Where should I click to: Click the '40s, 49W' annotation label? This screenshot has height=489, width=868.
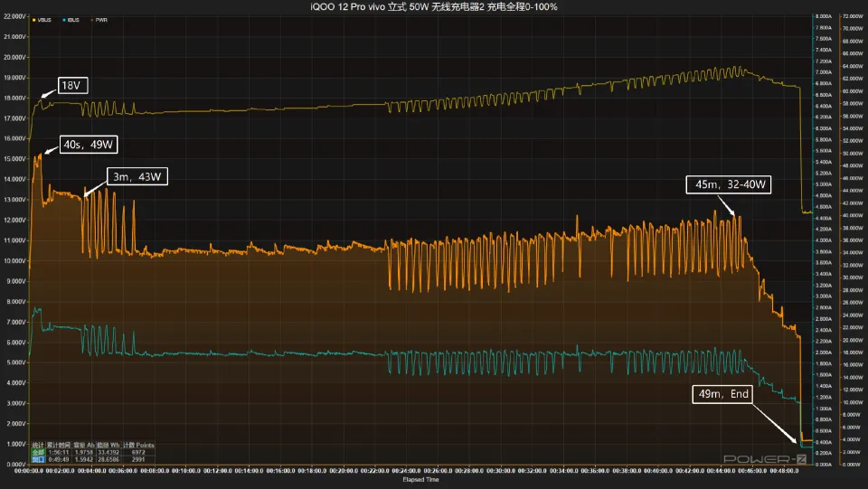89,145
